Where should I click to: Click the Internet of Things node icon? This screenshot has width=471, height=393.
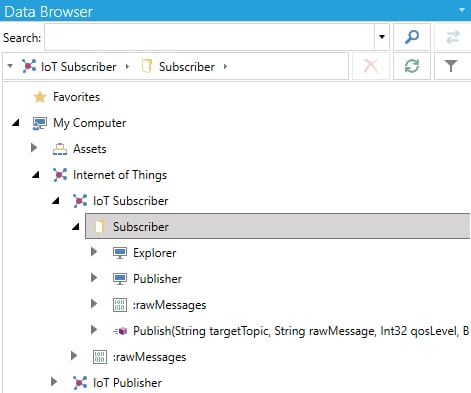tap(60, 175)
